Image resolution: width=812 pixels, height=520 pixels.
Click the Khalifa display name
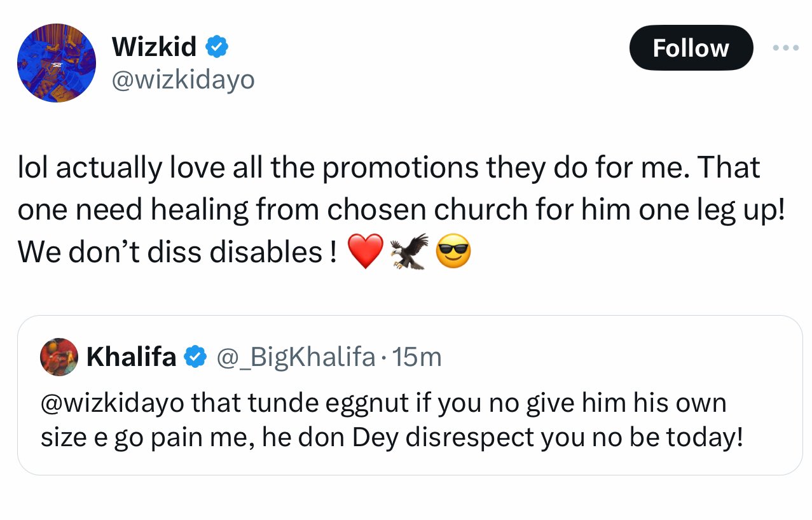[x=131, y=358]
